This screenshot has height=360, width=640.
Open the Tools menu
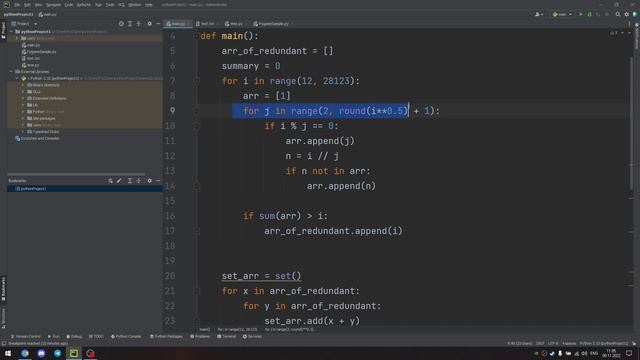tap(110, 5)
